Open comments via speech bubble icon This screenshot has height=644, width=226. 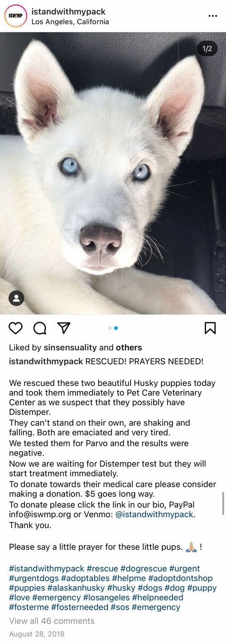tap(40, 328)
